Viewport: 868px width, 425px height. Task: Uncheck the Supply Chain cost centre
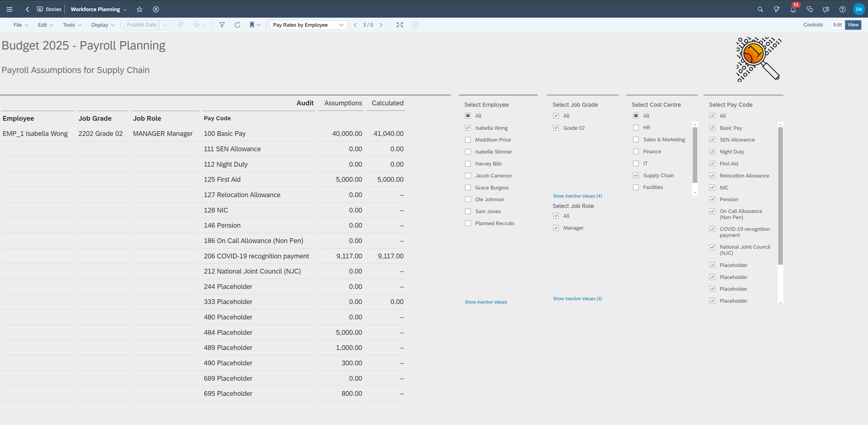pos(636,175)
